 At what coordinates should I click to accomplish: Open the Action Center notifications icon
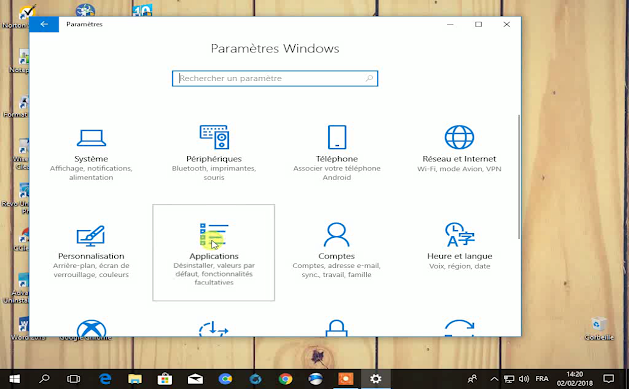pyautogui.click(x=609, y=379)
